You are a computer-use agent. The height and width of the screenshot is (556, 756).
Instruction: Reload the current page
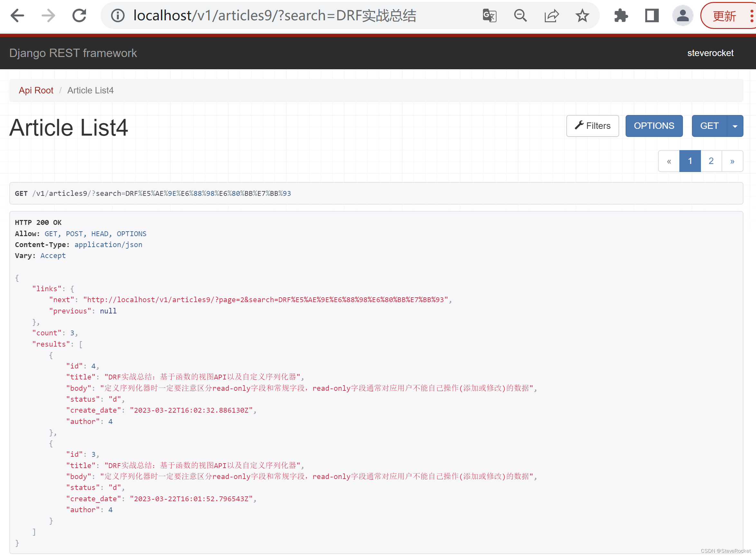pos(79,15)
